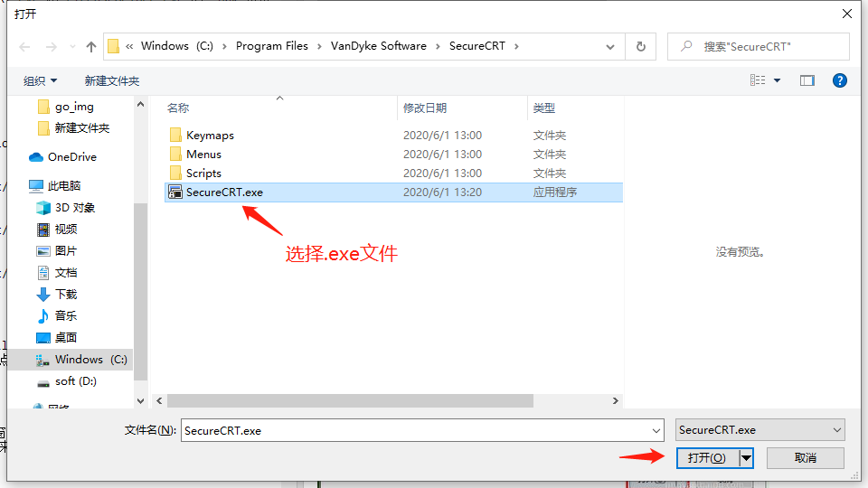Select the Menus folder
This screenshot has height=488, width=868.
coord(203,155)
